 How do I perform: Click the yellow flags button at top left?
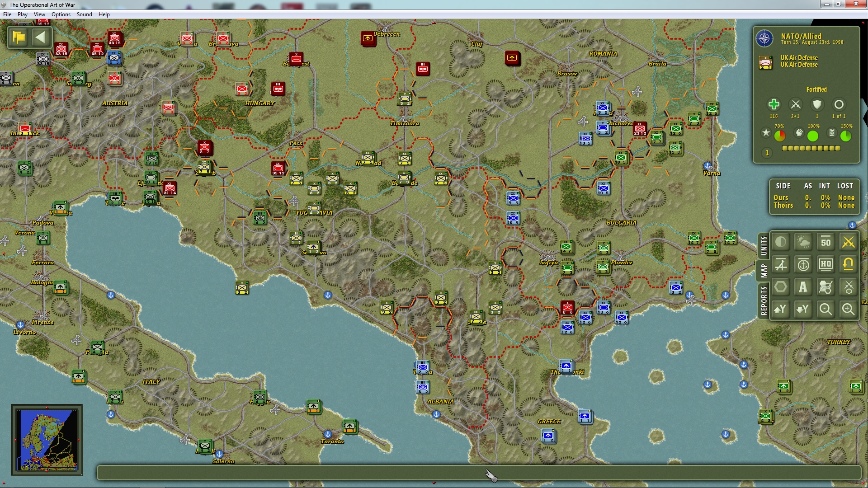(19, 37)
